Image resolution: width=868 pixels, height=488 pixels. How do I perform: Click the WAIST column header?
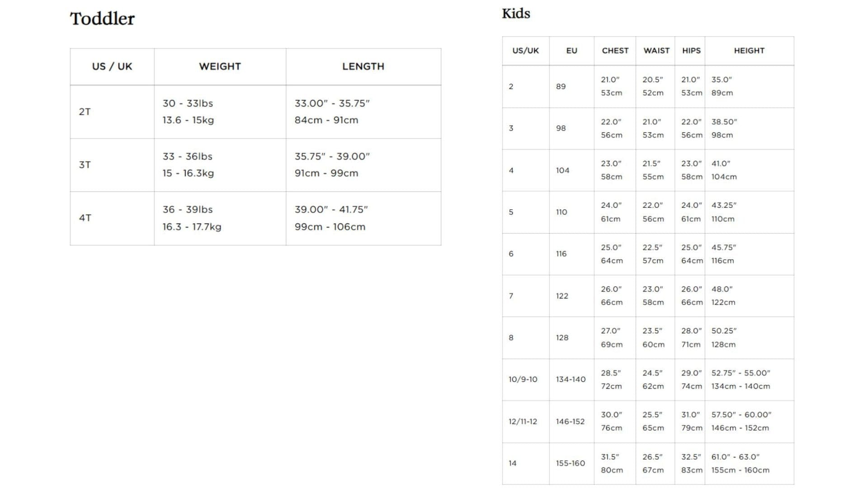(x=656, y=51)
